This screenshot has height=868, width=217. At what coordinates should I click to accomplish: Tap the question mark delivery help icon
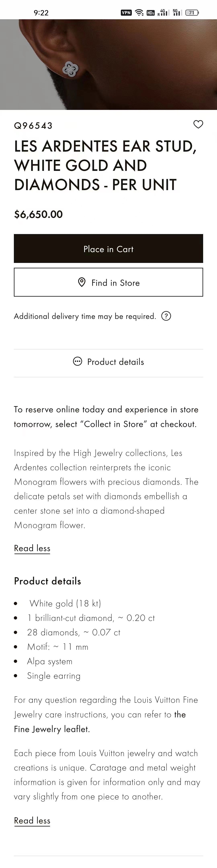[x=166, y=316]
